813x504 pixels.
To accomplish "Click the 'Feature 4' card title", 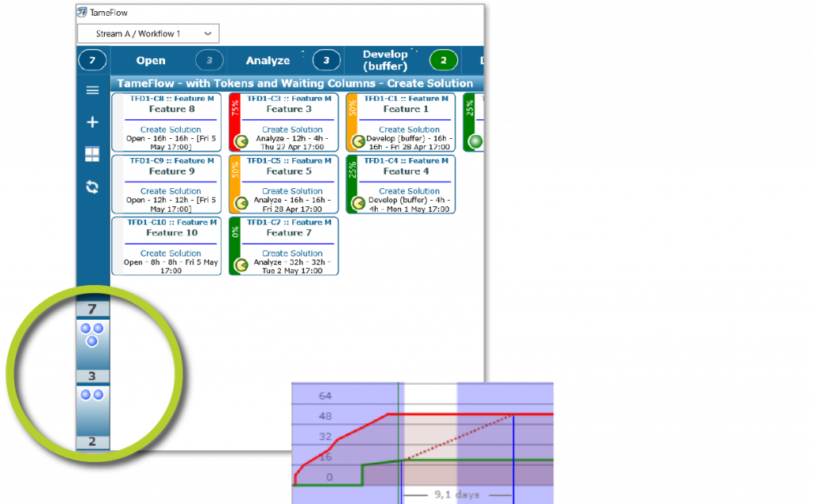I will click(x=406, y=171).
